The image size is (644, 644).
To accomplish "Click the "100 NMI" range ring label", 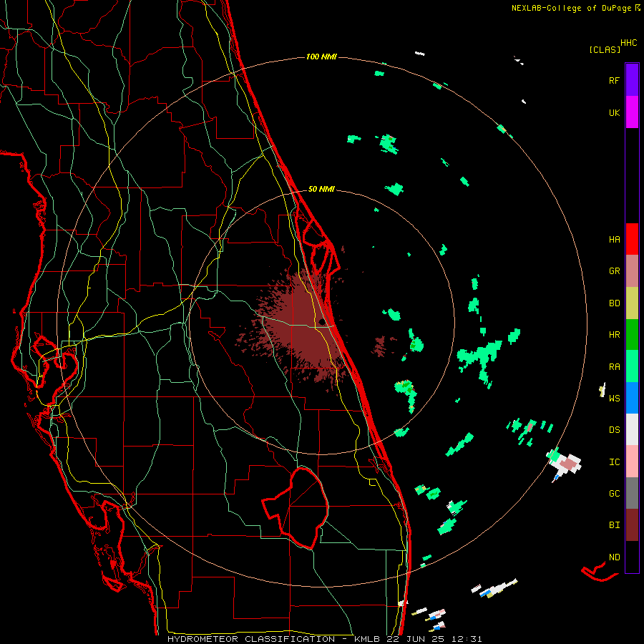I will (321, 57).
